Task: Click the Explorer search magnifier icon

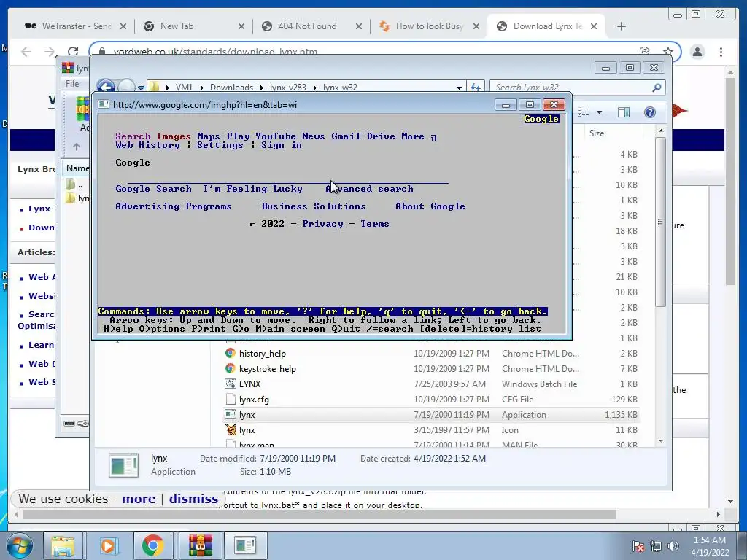Action: (657, 87)
